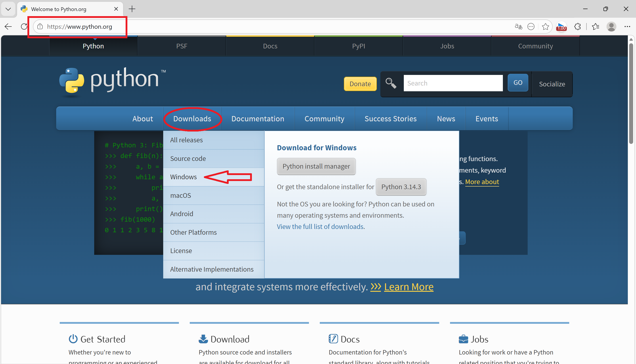
Task: Select Other Platforms menu entry
Action: [214, 232]
